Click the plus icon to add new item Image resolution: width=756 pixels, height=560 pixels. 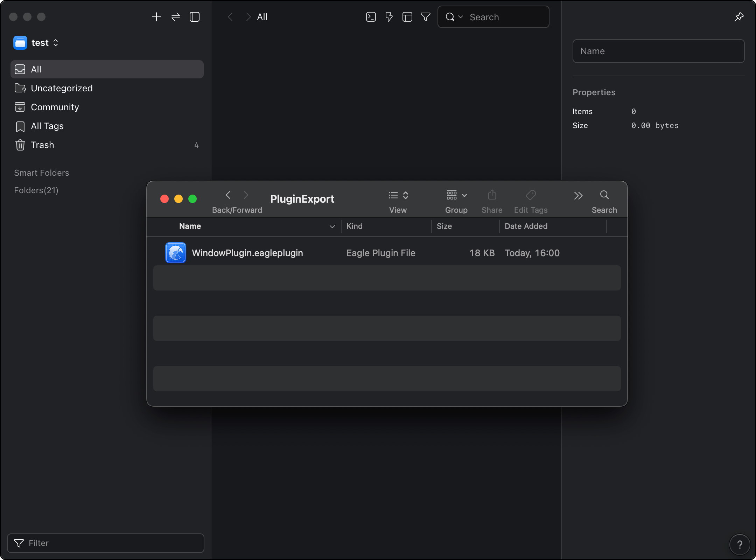coord(156,17)
